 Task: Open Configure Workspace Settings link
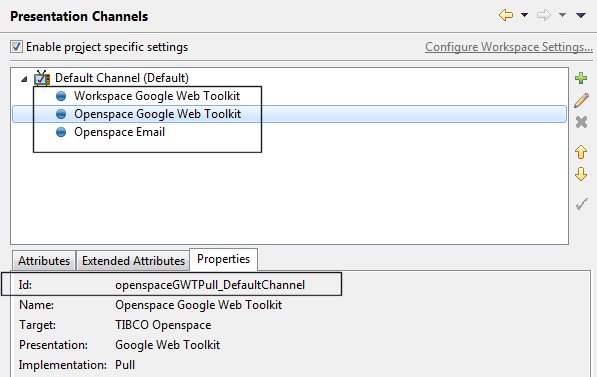point(509,47)
